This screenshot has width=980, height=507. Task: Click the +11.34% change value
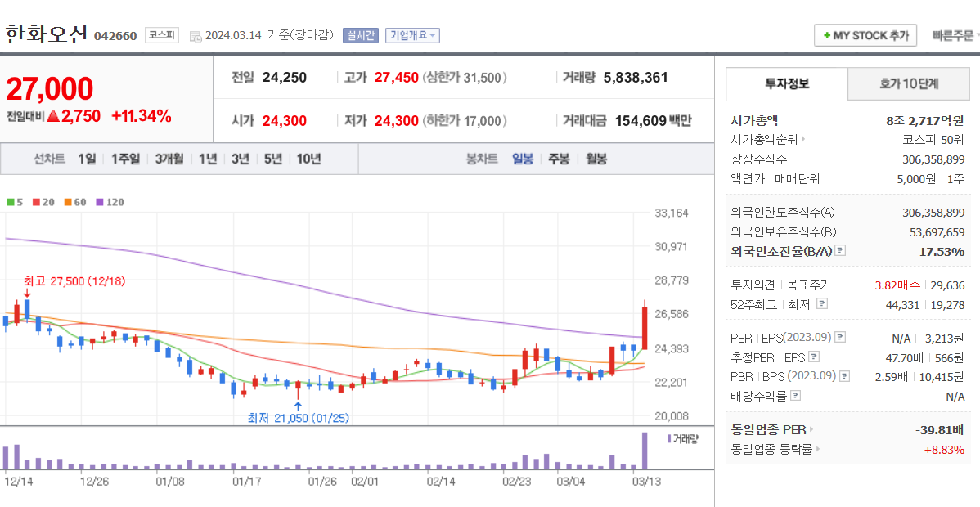click(142, 115)
